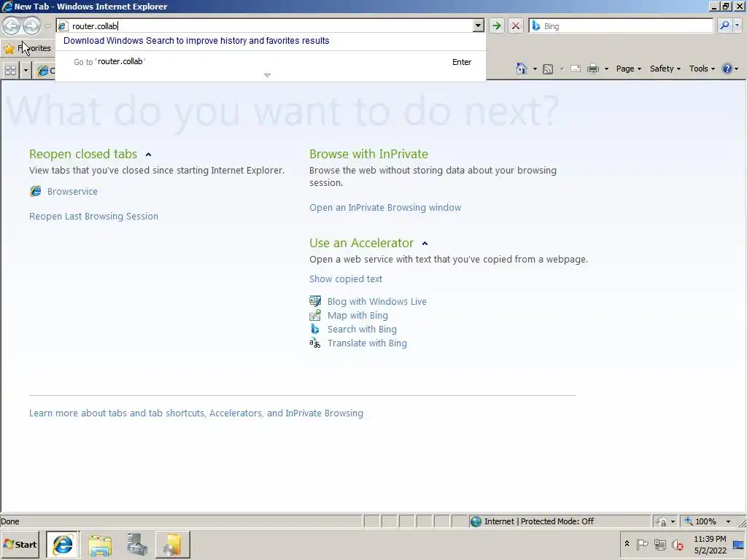The width and height of the screenshot is (747, 560).
Task: Click the zoom level magnifier in status bar
Action: point(689,521)
